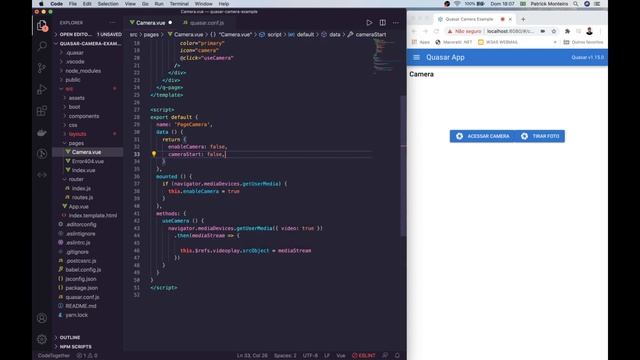Open the Accounts icon in activity bar

point(42,318)
